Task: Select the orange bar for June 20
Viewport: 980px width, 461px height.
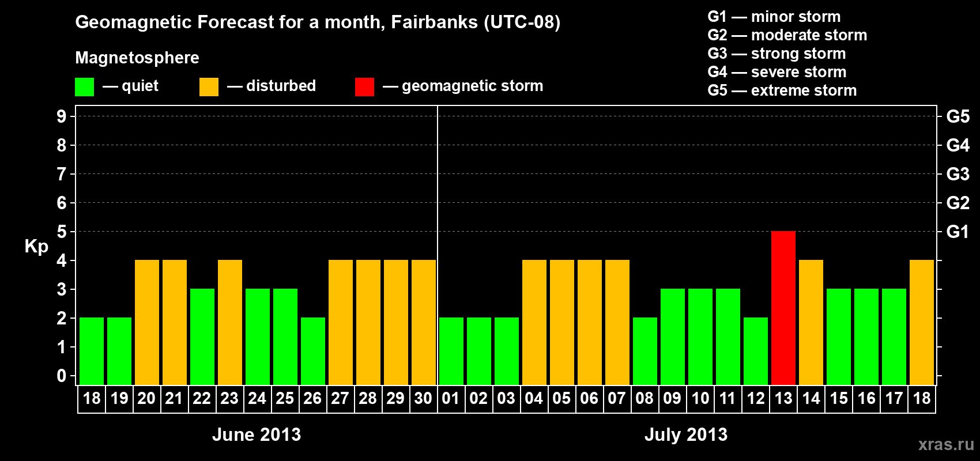Action: click(147, 323)
